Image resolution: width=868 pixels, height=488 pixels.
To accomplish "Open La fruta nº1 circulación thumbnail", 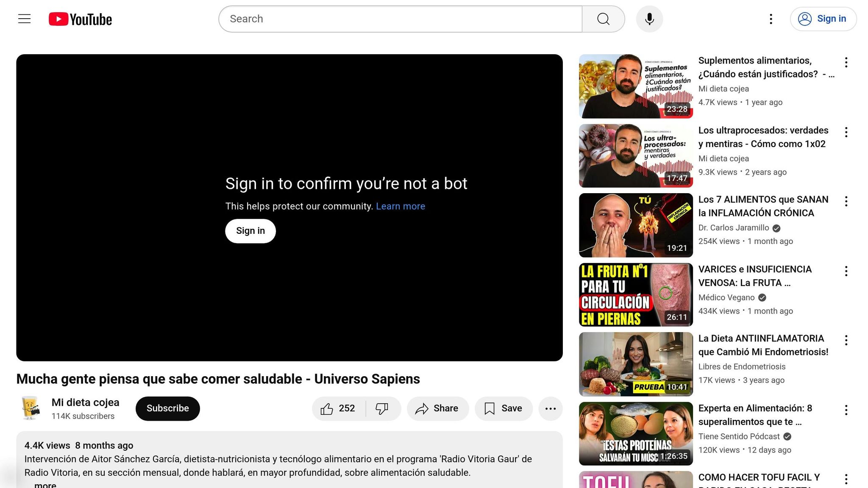I will click(x=636, y=294).
